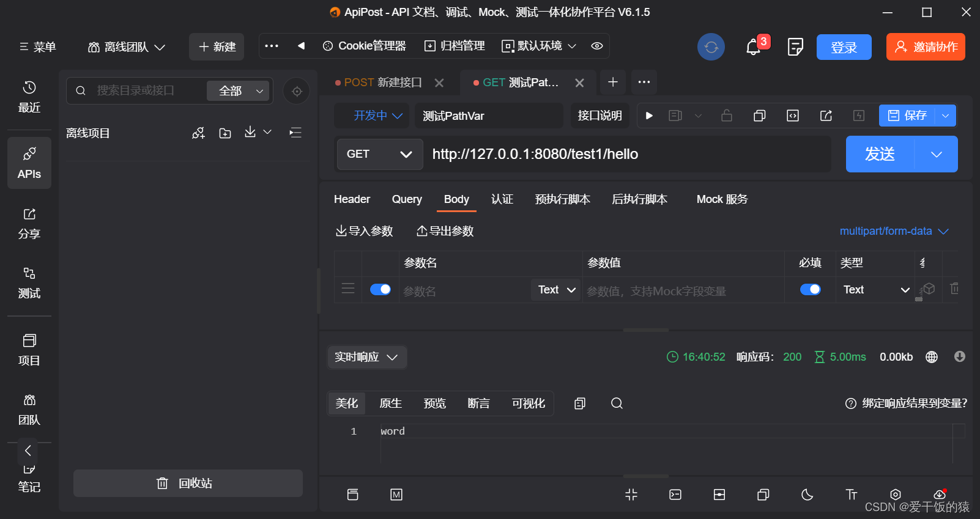Screen dimensions: 980x519
Task: Expand the 保存 save options arrow
Action: tap(946, 116)
